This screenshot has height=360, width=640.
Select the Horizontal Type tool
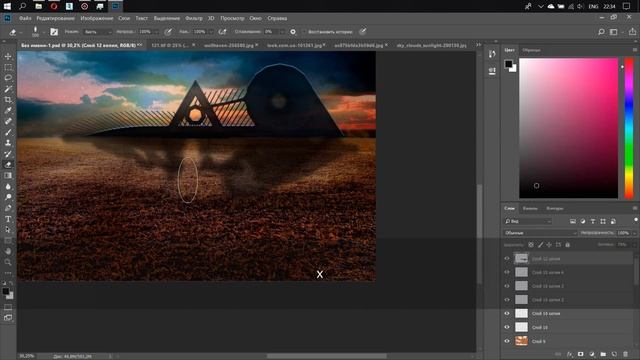tap(8, 219)
